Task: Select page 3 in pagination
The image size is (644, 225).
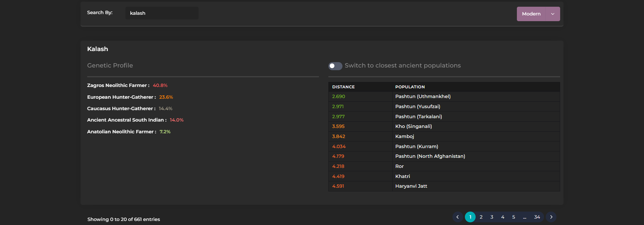Action: [492, 217]
